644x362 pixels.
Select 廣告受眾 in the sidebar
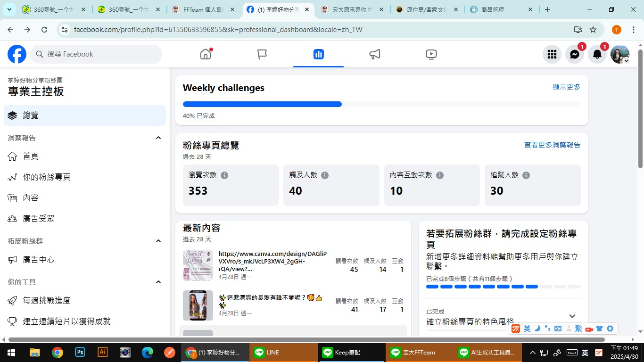[39, 218]
